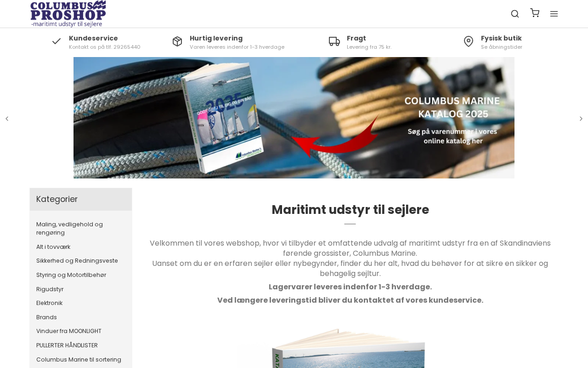Click the Fysisk butik map pin icon
This screenshot has width=588, height=368.
click(x=469, y=41)
